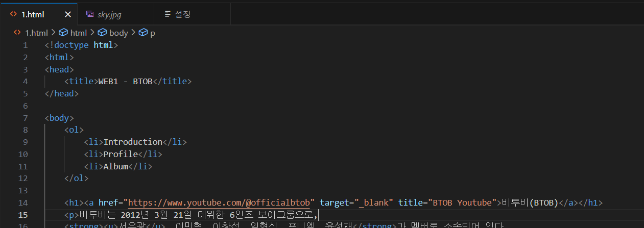Click the title text WEB1 - BTOB
The height and width of the screenshot is (228, 644).
tap(125, 82)
